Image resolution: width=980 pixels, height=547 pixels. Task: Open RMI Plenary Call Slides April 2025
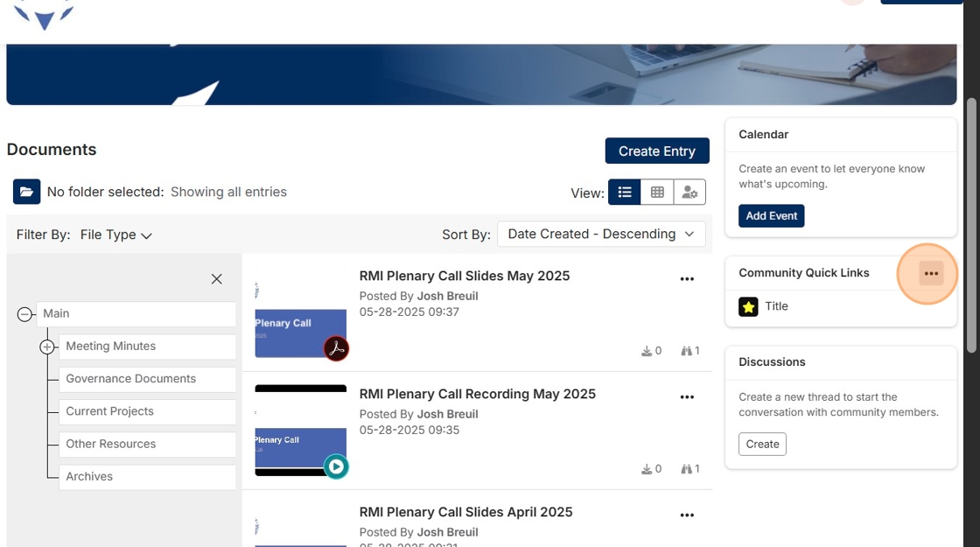pos(465,512)
